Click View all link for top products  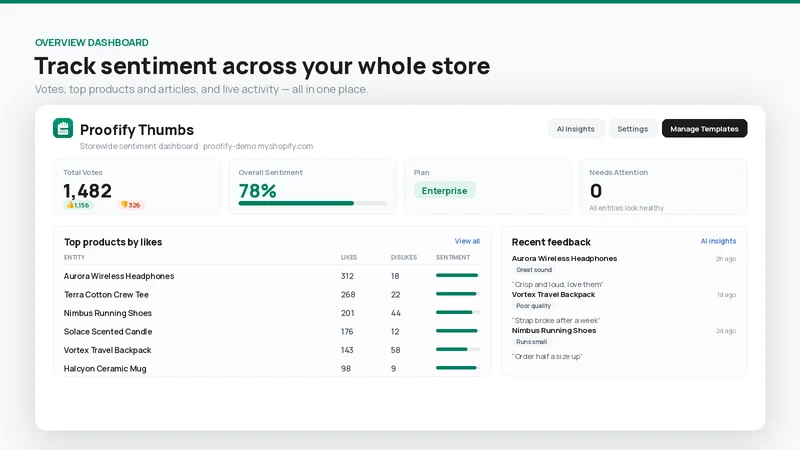(x=467, y=241)
